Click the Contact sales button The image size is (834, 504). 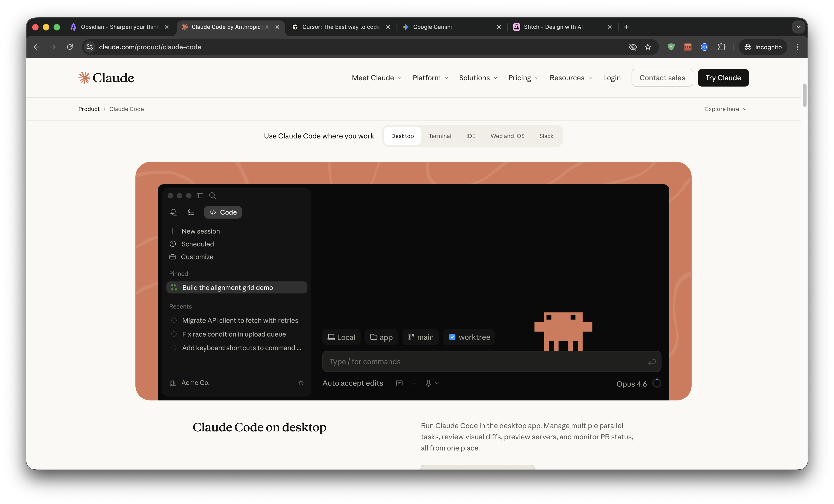662,78
